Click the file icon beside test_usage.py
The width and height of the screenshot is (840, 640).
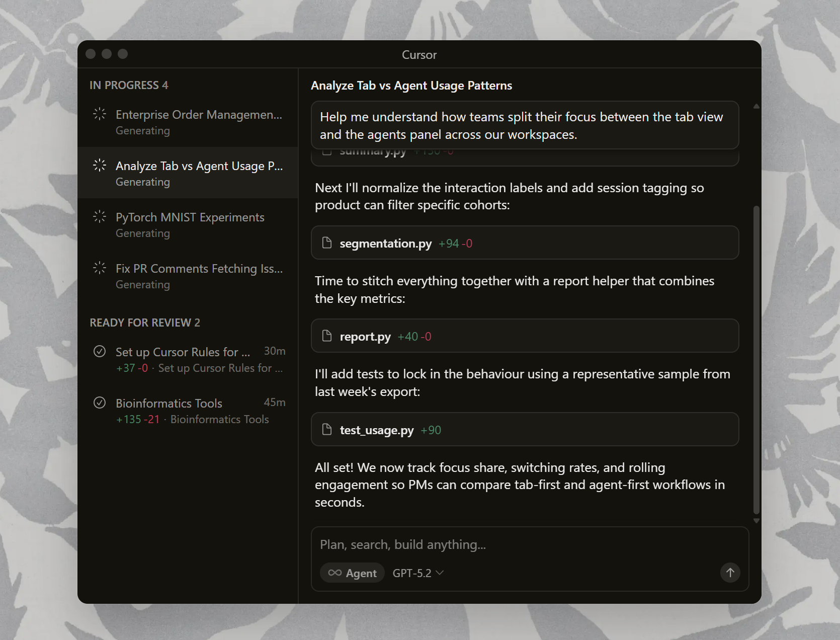(327, 430)
